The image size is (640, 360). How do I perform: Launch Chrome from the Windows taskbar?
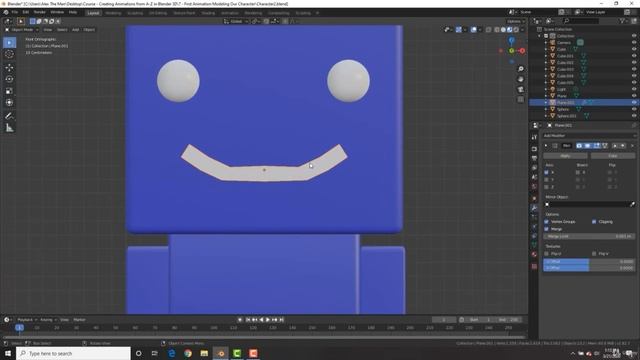[x=188, y=353]
